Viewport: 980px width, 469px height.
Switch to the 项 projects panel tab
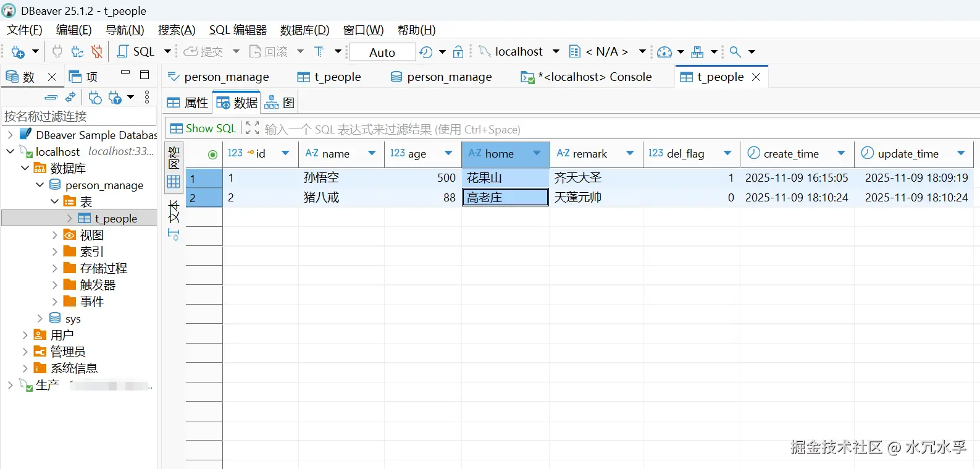click(83, 77)
